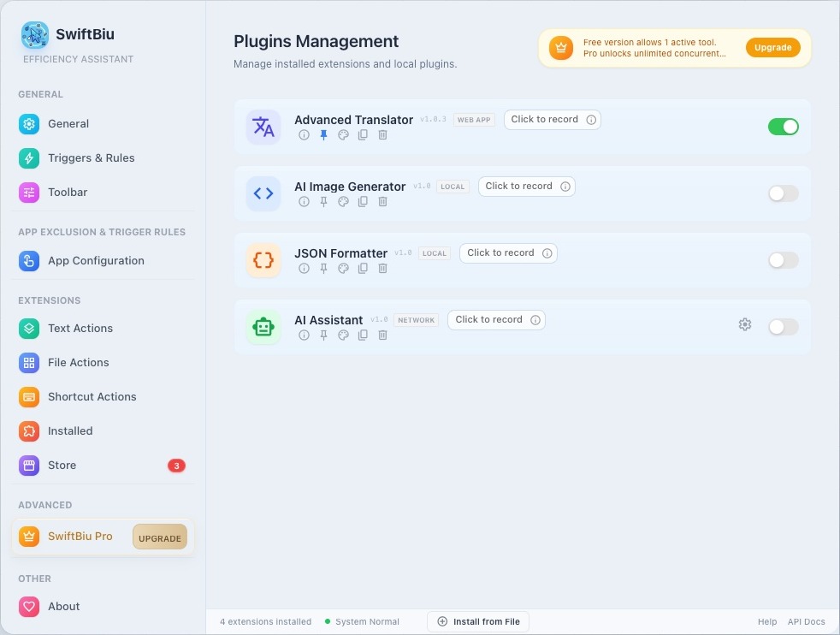The height and width of the screenshot is (635, 840).
Task: Open info for AI Assistant plugin
Action: click(x=304, y=335)
